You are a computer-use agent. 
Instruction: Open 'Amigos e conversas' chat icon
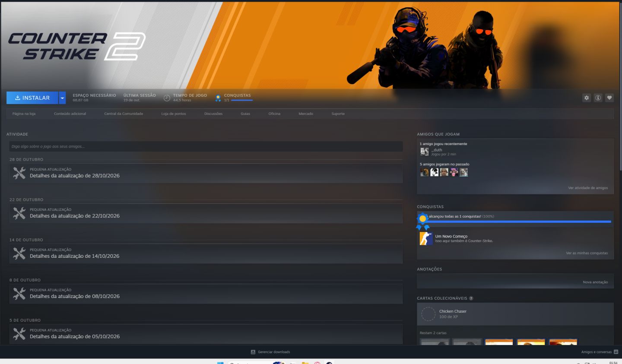pos(616,352)
